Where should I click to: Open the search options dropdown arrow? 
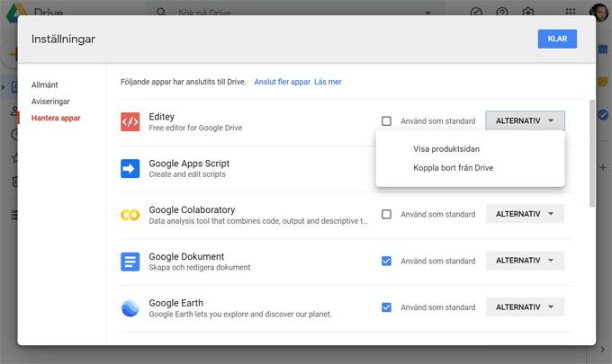point(428,13)
